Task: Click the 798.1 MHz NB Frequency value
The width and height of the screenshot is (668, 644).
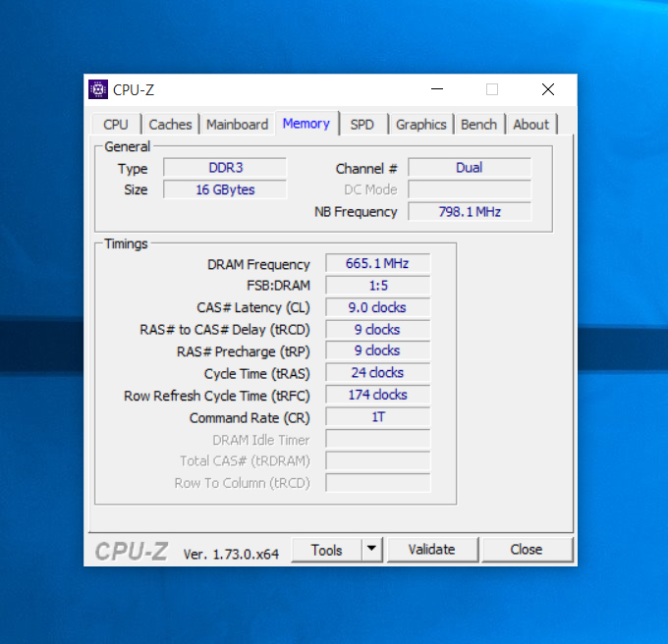Action: (470, 211)
